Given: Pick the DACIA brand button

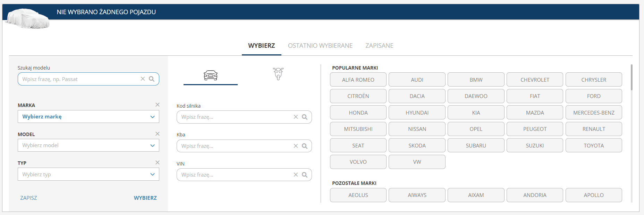Looking at the screenshot, I should click(417, 96).
